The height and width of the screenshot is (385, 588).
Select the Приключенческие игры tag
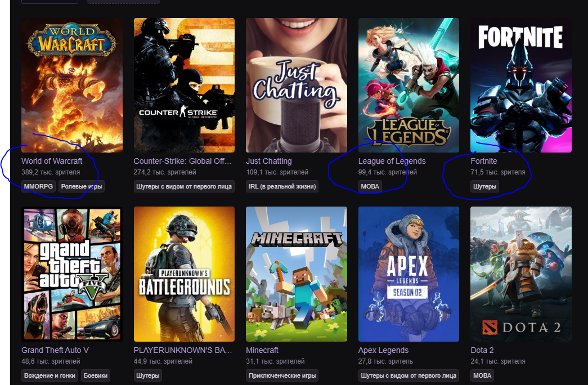coord(282,375)
